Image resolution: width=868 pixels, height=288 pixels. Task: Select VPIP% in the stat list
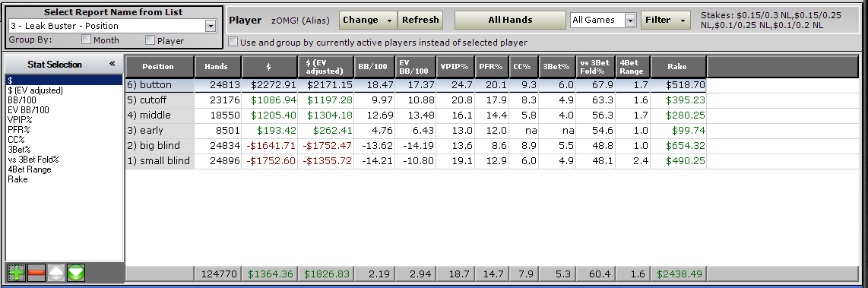pos(19,119)
